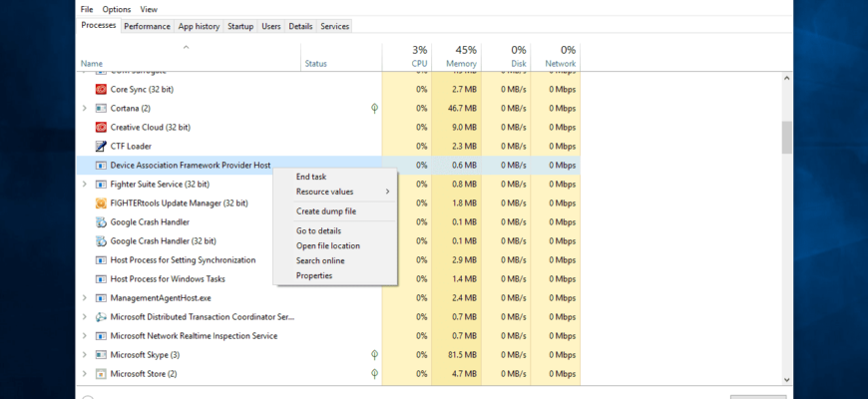Click the FIGHTERtools Update Manager icon
The image size is (868, 399).
[x=101, y=203]
